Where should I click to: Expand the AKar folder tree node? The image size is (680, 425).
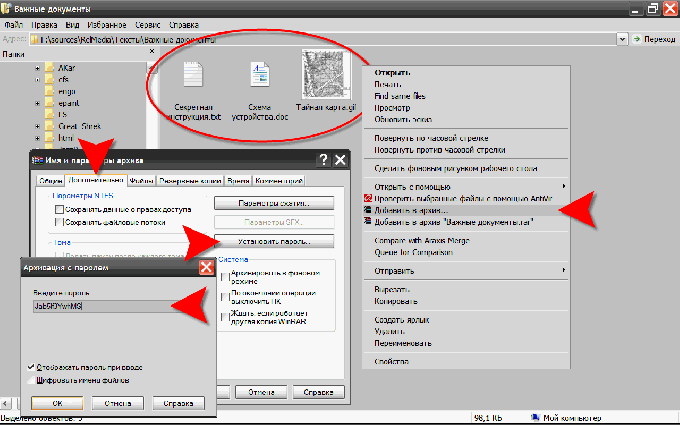[37, 68]
